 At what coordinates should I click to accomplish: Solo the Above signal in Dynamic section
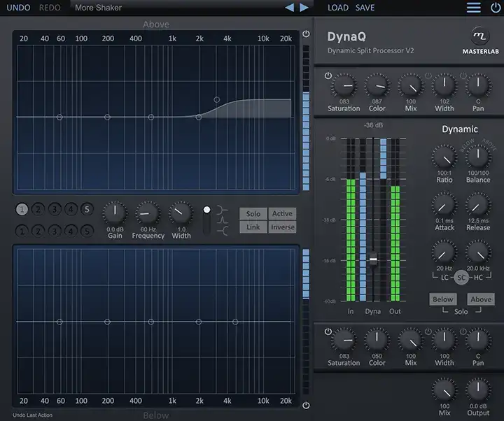pyautogui.click(x=481, y=299)
